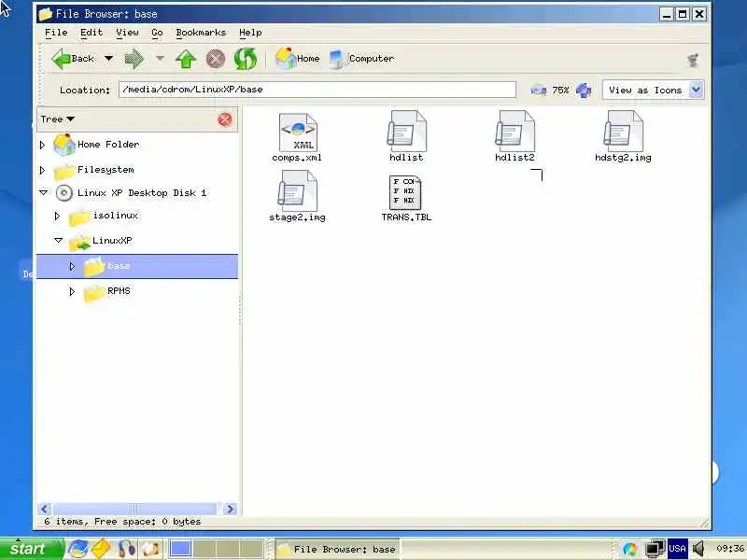Expand the Home Folder tree node
Image resolution: width=747 pixels, height=560 pixels.
pos(42,145)
